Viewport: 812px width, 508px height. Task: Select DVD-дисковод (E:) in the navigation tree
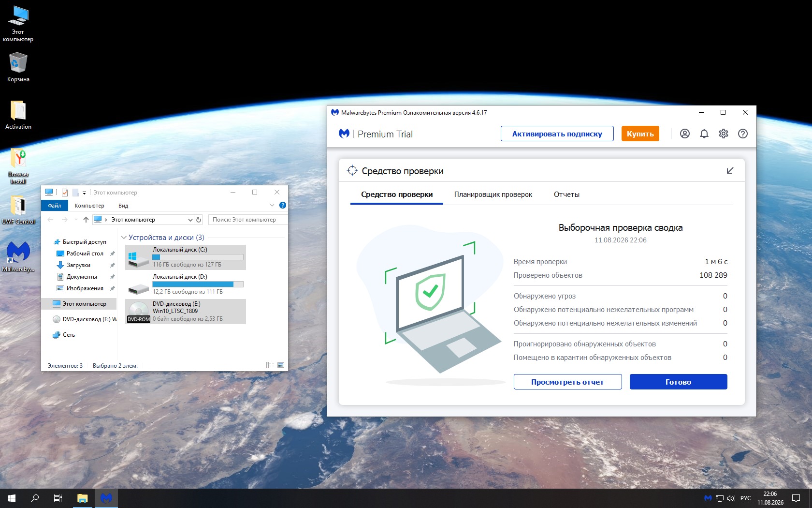coord(85,319)
